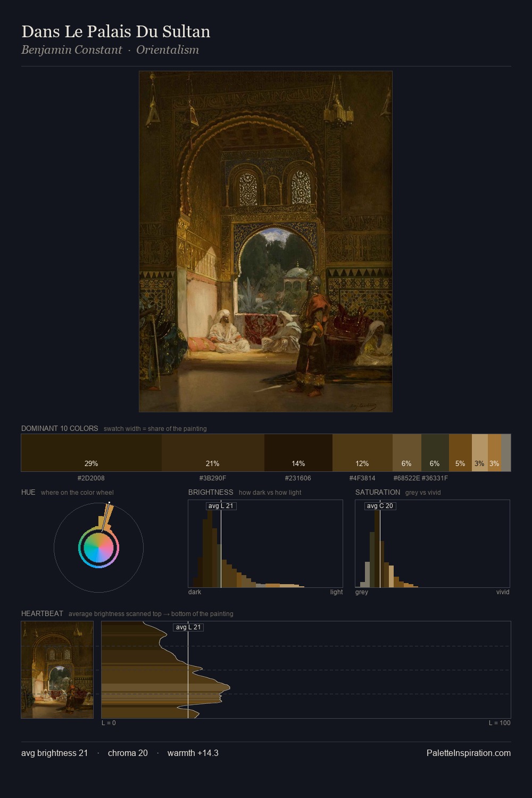
Task: Click the hex code #4F3814
Action: coord(362,478)
